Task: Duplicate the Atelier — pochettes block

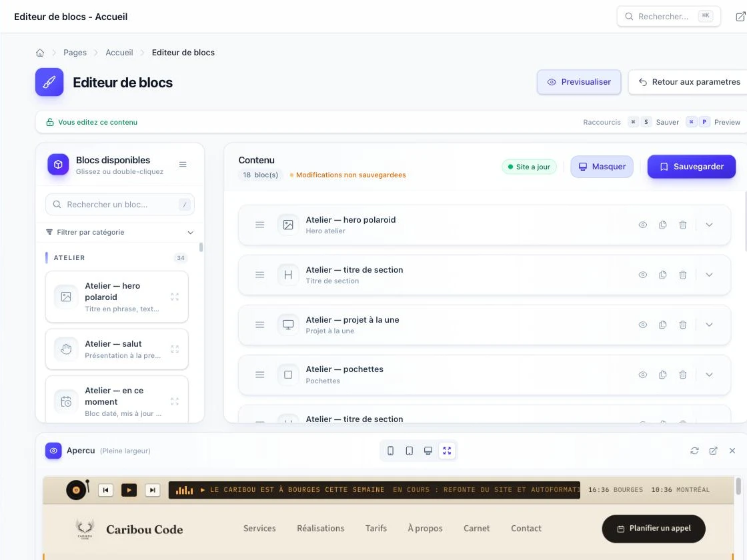Action: [663, 375]
